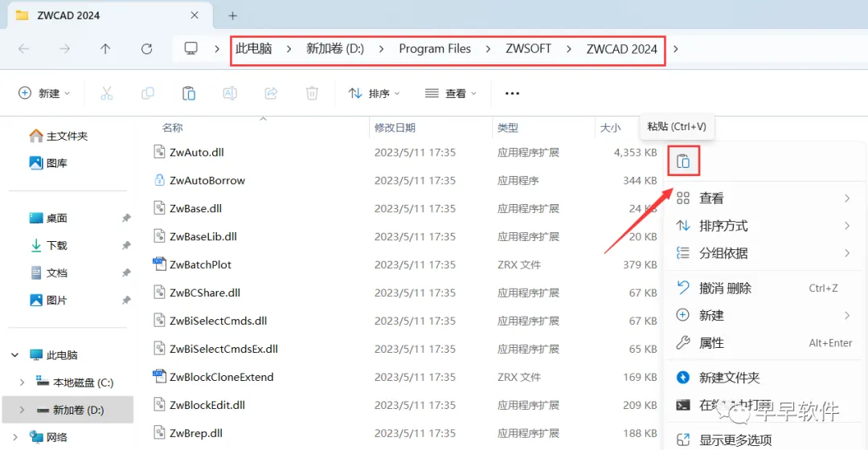Screen dimensions: 868x450
Task: Expand chevron after ZWCAD 2024 breadcrumb
Action: [675, 49]
